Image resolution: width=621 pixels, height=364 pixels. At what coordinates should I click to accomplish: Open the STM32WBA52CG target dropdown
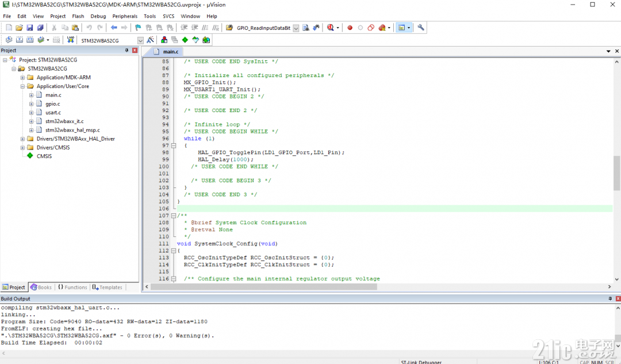(x=141, y=40)
